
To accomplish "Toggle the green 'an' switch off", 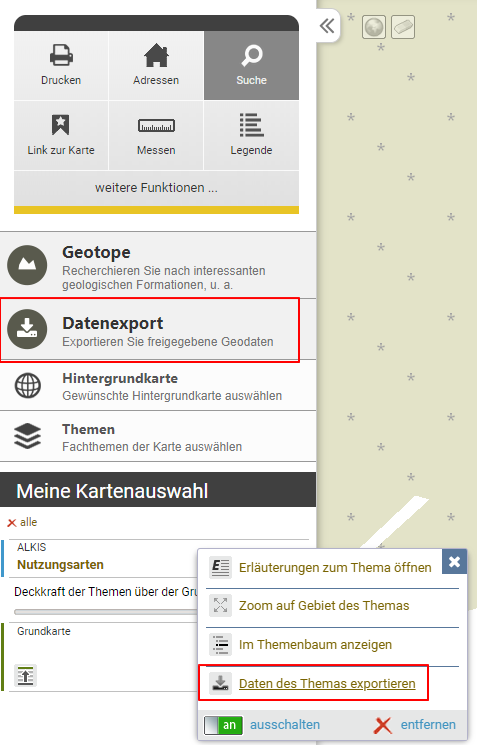I will point(223,725).
